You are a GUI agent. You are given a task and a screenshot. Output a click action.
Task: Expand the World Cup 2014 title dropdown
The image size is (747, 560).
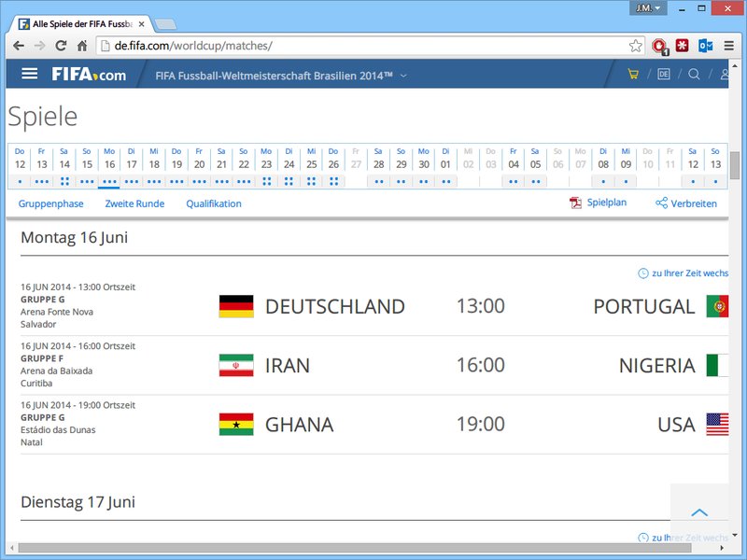pos(403,76)
